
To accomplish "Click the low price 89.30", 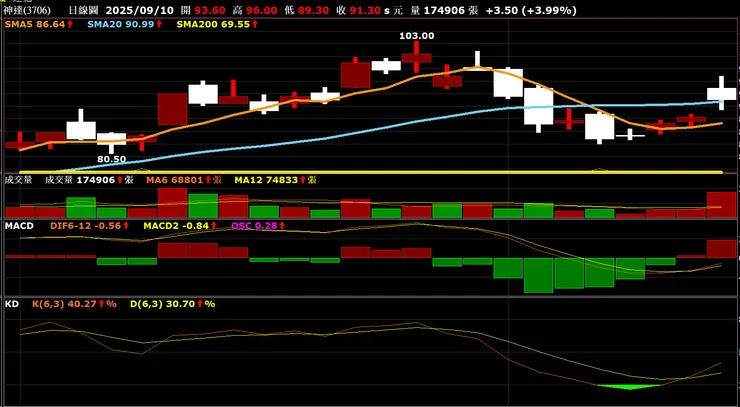I will (x=314, y=10).
